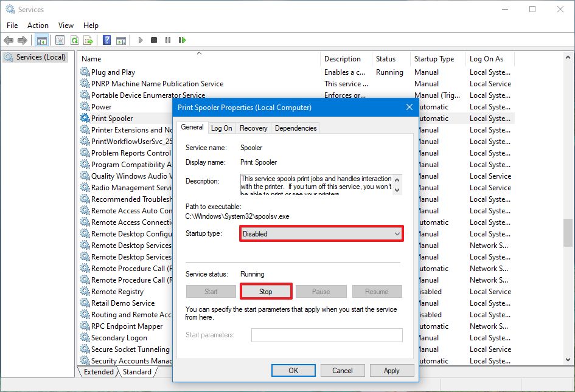The image size is (575, 392).
Task: Click the Refresh toolbar icon
Action: click(x=74, y=40)
